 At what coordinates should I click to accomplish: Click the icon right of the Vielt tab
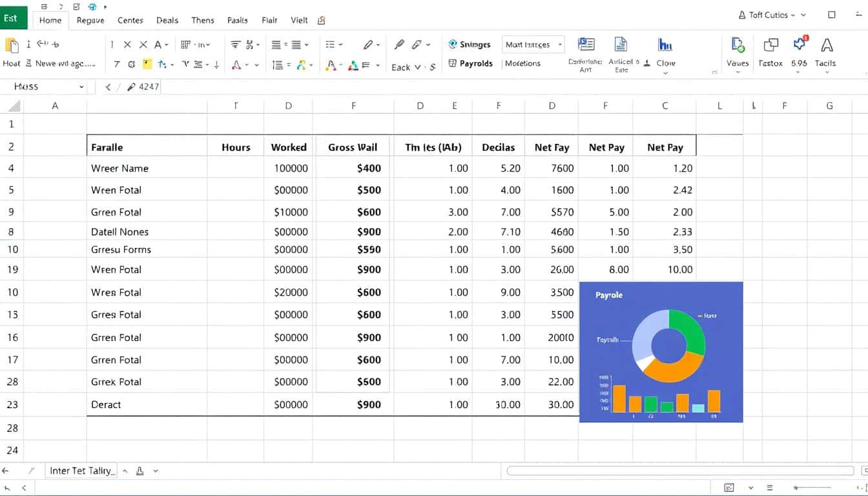321,20
